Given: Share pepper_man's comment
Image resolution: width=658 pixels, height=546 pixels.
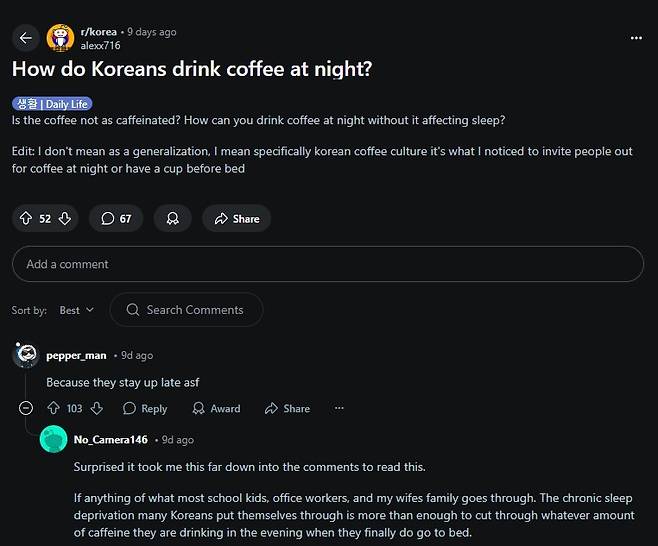Looking at the screenshot, I should [x=287, y=408].
